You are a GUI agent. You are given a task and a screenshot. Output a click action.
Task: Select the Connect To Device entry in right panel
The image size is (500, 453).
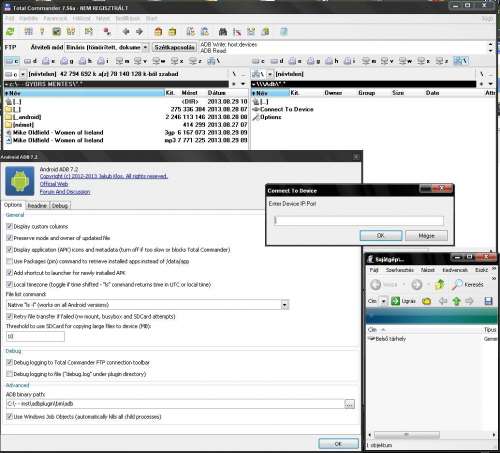pyautogui.click(x=283, y=109)
